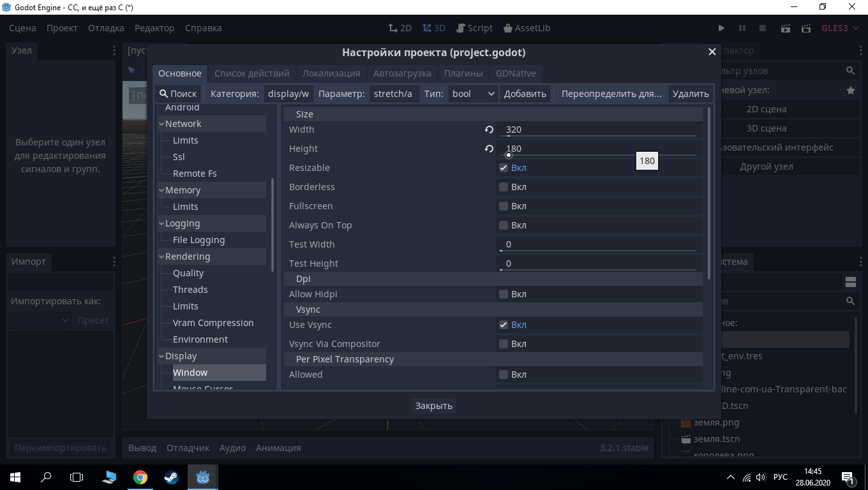
Task: Play the edited scene clapper icon
Action: tap(786, 28)
